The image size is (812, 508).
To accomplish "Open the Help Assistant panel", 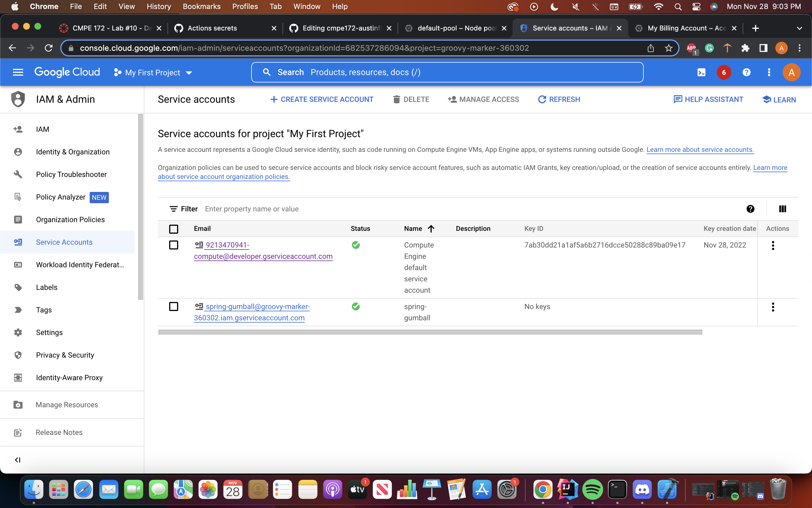I will (708, 99).
